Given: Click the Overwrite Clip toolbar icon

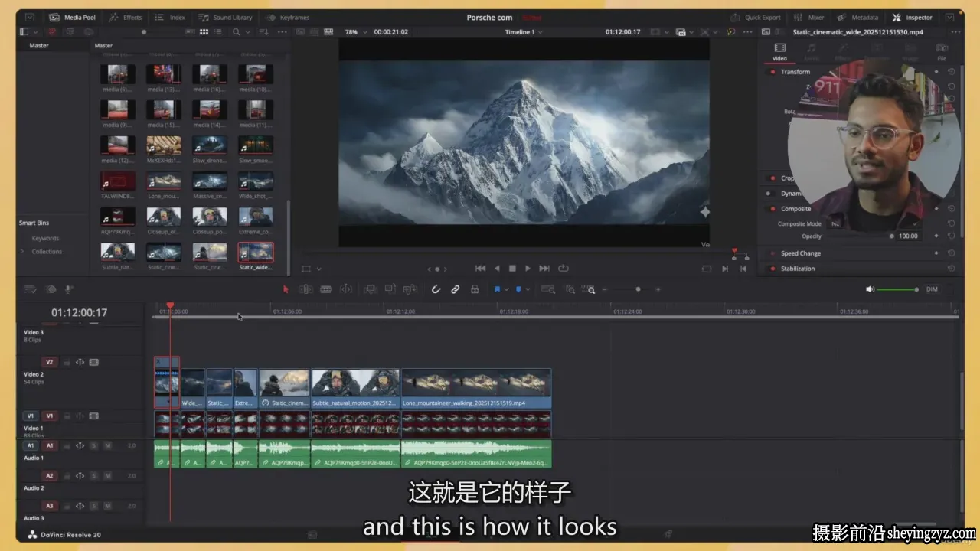Looking at the screenshot, I should pos(390,289).
